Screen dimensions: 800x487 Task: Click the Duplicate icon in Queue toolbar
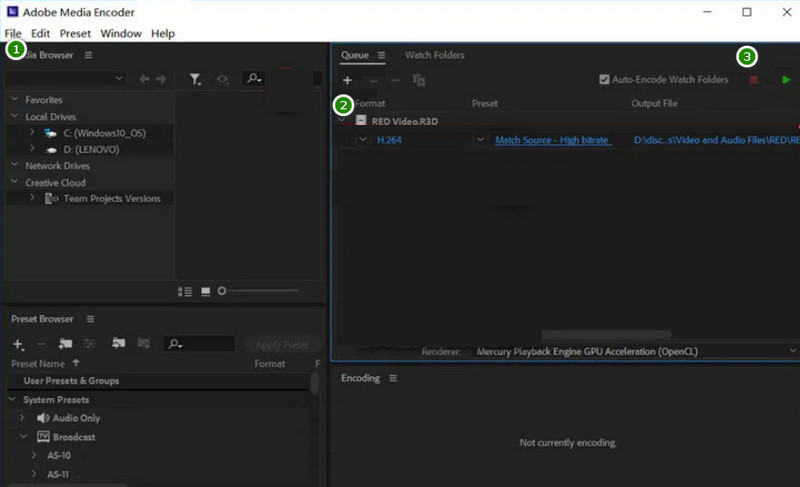point(419,80)
